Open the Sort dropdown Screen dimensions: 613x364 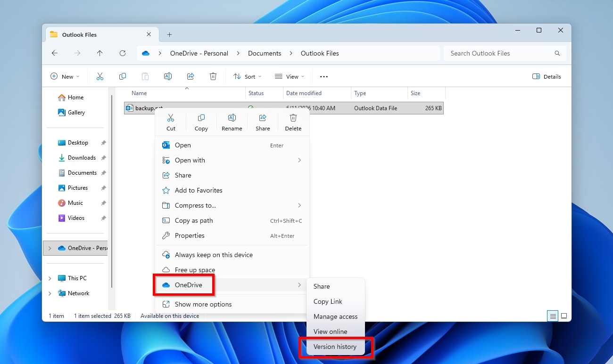click(x=248, y=76)
